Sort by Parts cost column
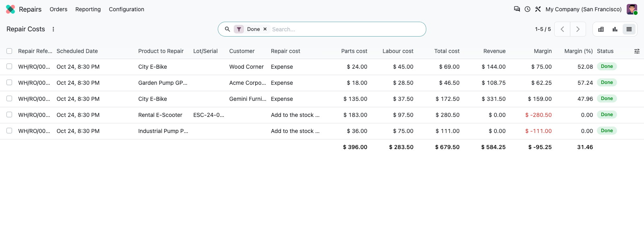 pos(354,51)
